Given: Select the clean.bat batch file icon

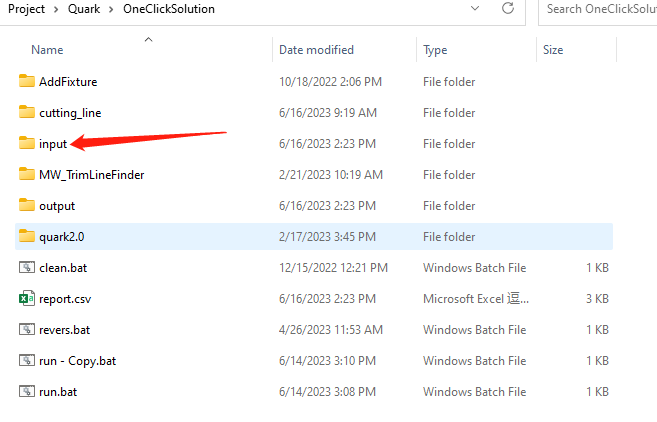Looking at the screenshot, I should 27,268.
